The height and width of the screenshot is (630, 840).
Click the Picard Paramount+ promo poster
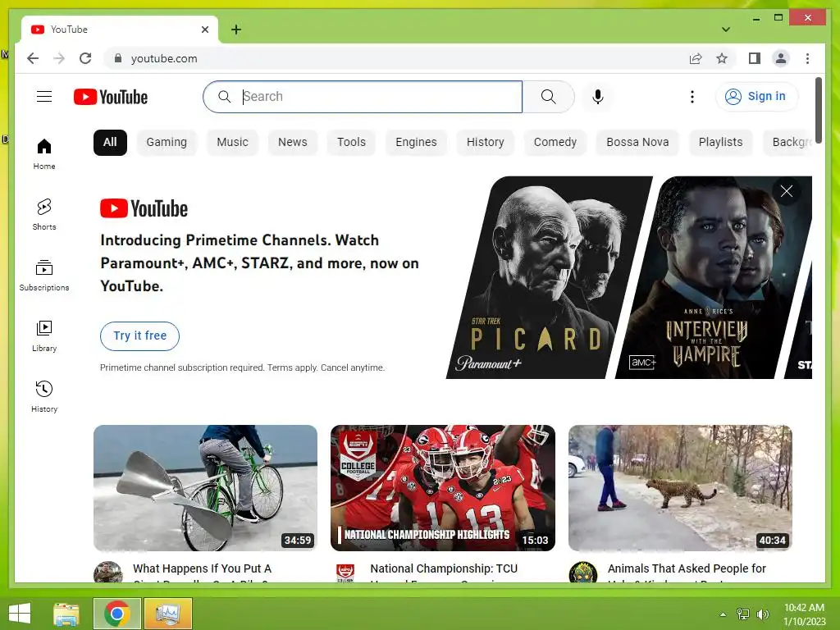pyautogui.click(x=549, y=277)
